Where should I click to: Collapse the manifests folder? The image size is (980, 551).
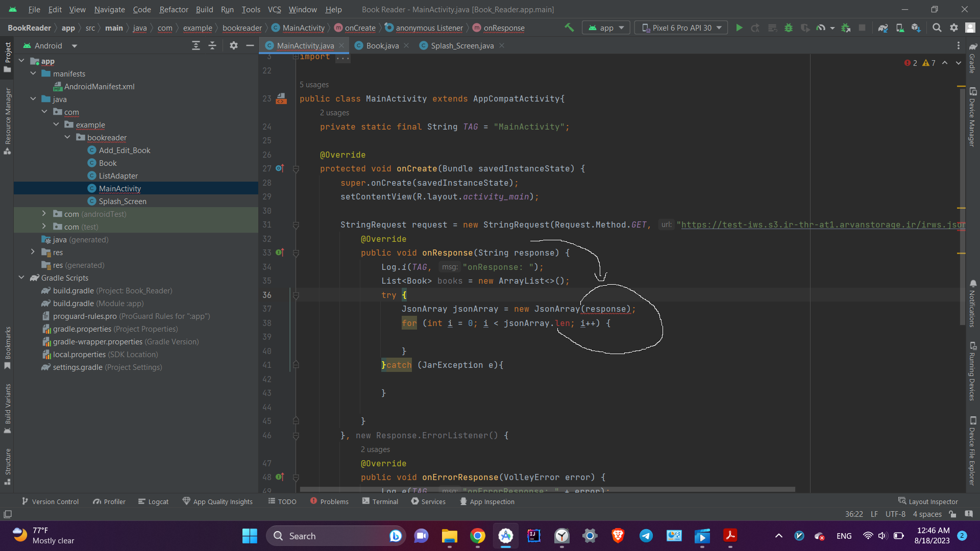(33, 73)
